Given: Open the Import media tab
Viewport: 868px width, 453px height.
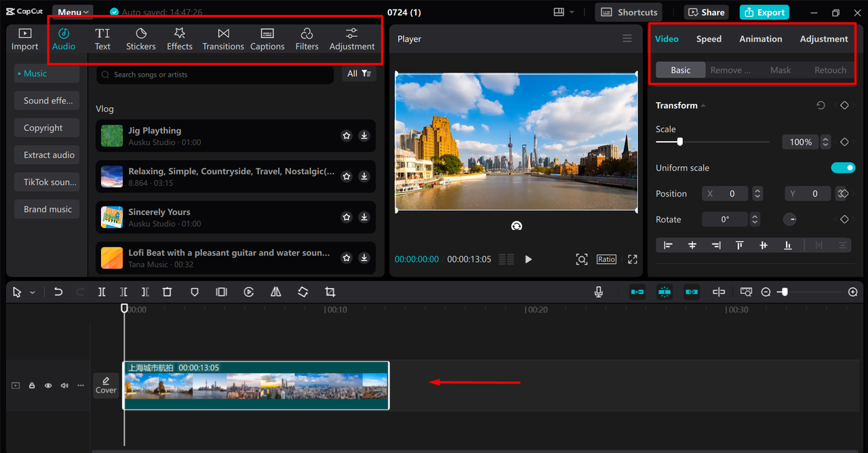Looking at the screenshot, I should pos(24,39).
